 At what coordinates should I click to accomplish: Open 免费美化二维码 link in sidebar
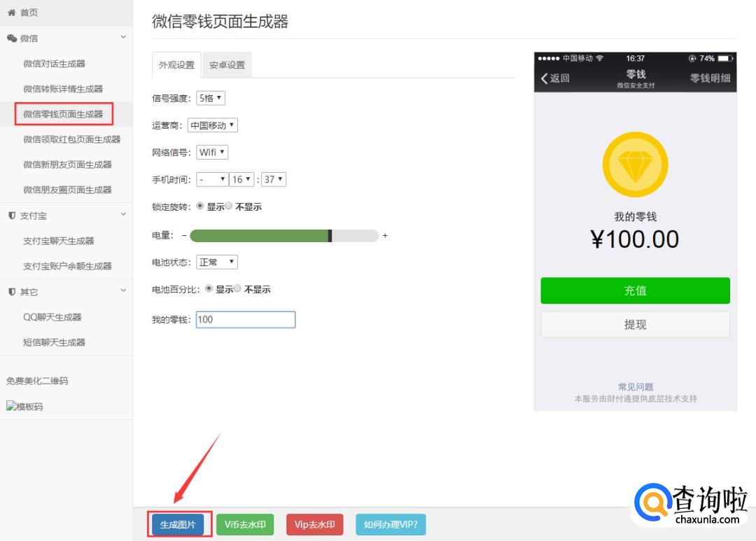tap(37, 381)
